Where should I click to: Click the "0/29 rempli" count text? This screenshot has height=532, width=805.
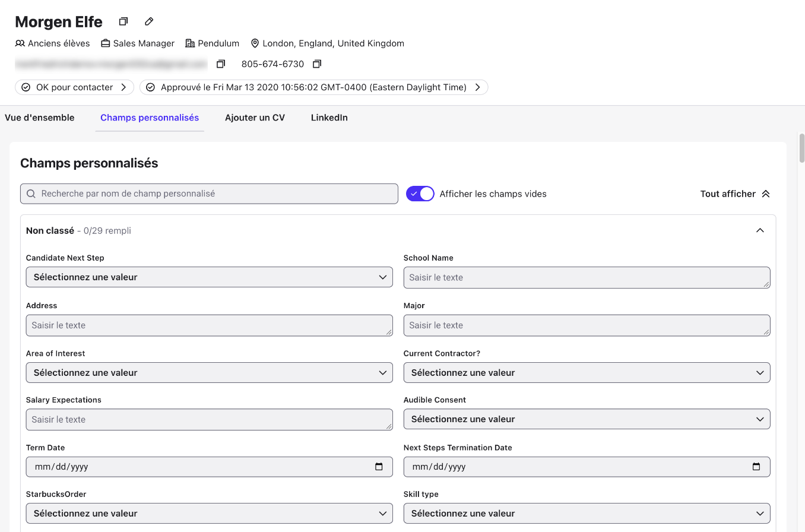pos(107,230)
